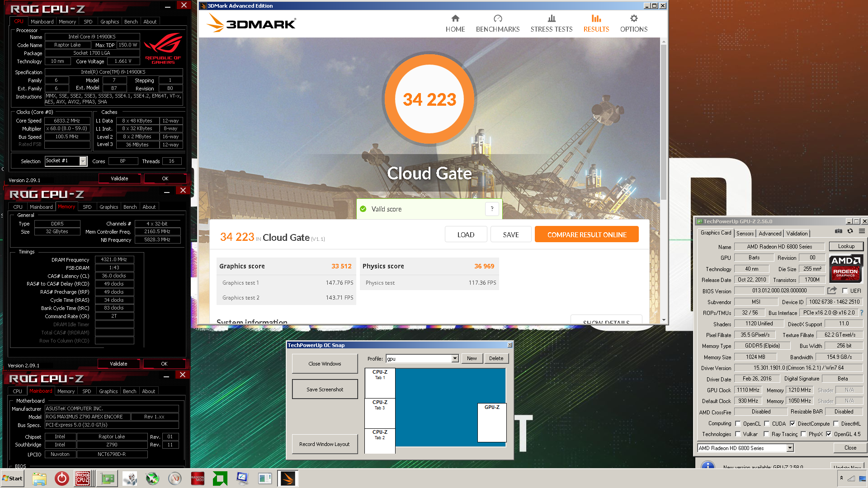Click Delete profile button in OC Snap
This screenshot has height=488, width=868.
tap(496, 358)
